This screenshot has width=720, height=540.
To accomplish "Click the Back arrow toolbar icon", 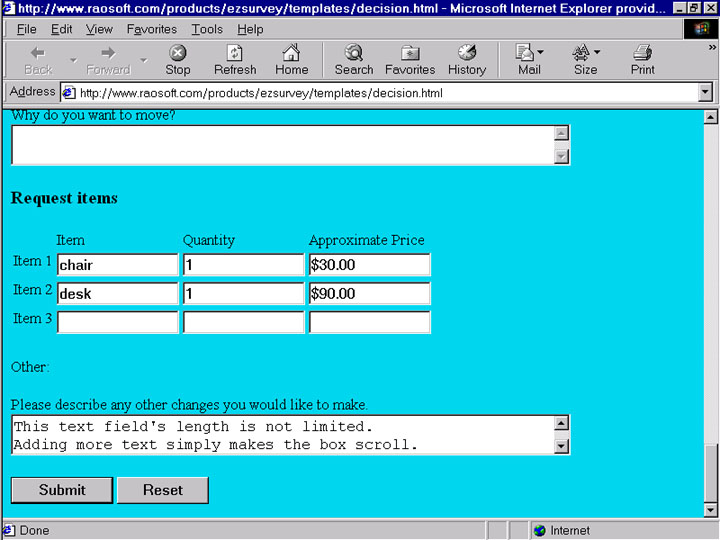I will 38,53.
